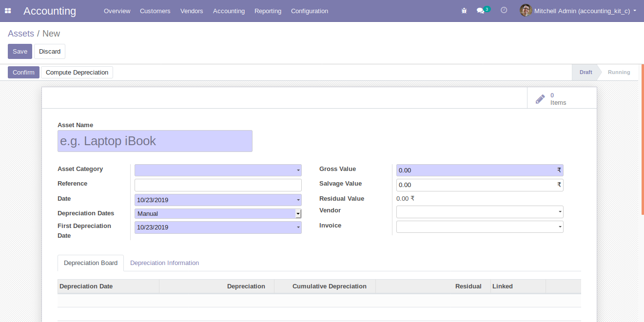Image resolution: width=644 pixels, height=322 pixels.
Task: Click Mitchell Admin avatar picture
Action: coord(526,10)
